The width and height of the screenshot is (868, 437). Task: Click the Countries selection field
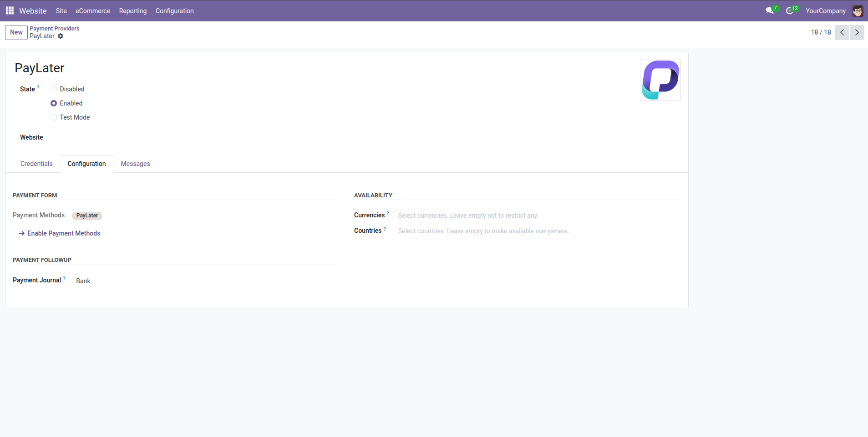(x=539, y=231)
